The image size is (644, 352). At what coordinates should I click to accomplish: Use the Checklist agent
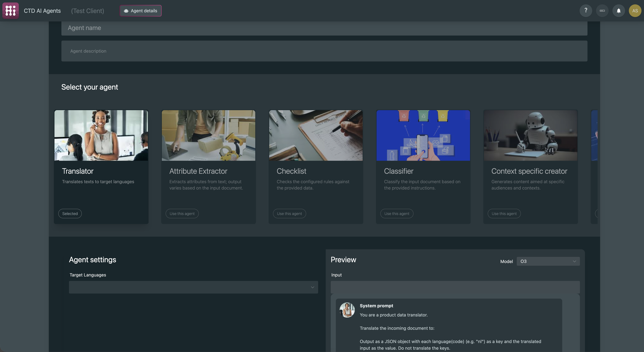289,214
